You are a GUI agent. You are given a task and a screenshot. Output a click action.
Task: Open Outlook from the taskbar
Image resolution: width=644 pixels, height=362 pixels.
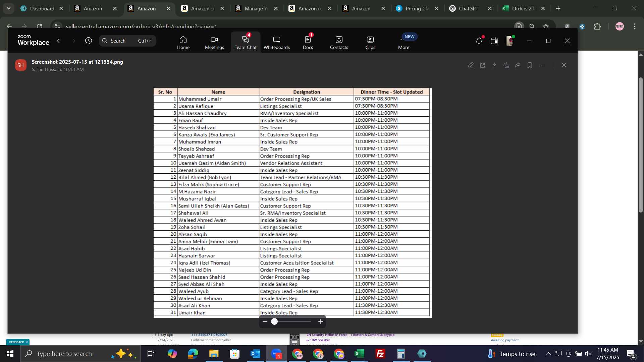[255, 354]
